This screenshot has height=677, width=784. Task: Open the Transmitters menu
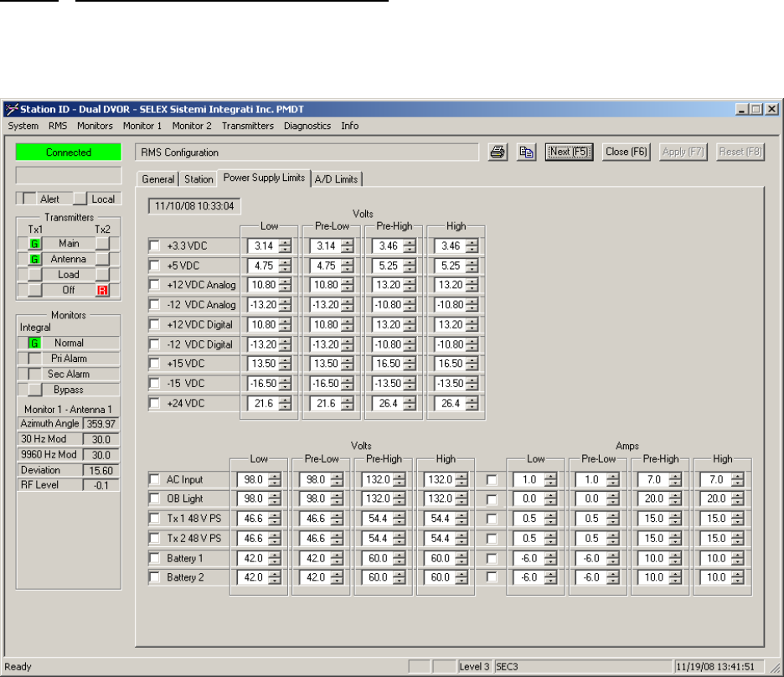click(x=247, y=126)
